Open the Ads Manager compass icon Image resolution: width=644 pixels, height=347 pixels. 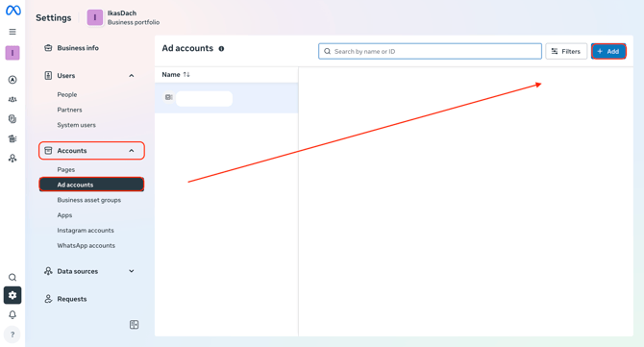[x=12, y=80]
